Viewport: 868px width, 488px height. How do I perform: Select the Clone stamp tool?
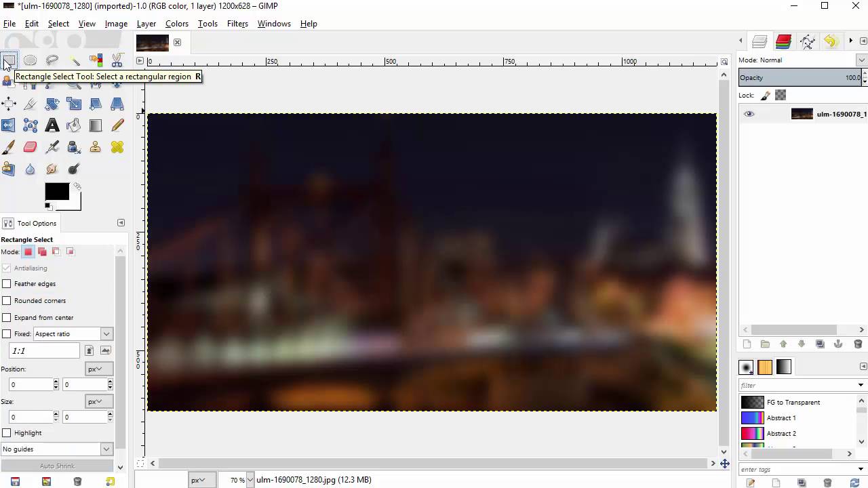(95, 147)
